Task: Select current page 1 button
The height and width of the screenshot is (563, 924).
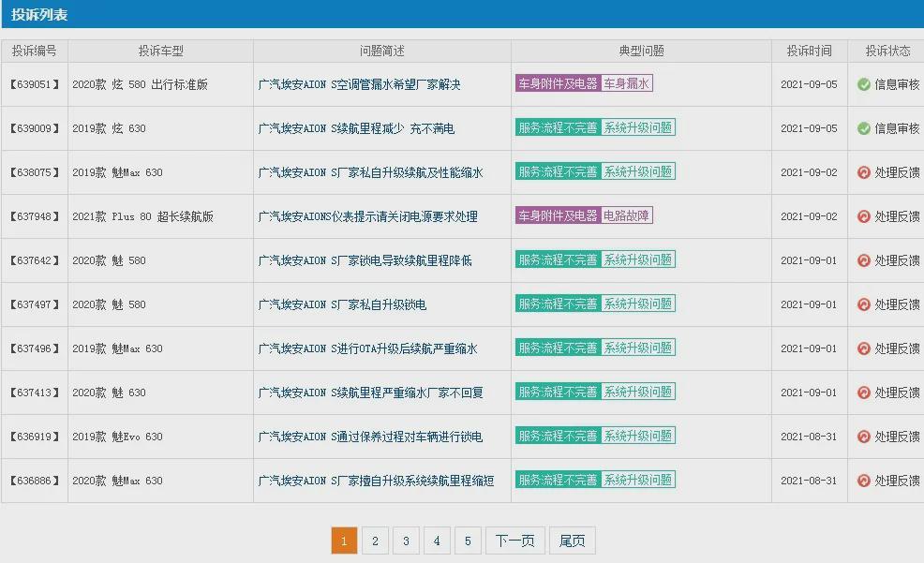Action: pos(344,541)
